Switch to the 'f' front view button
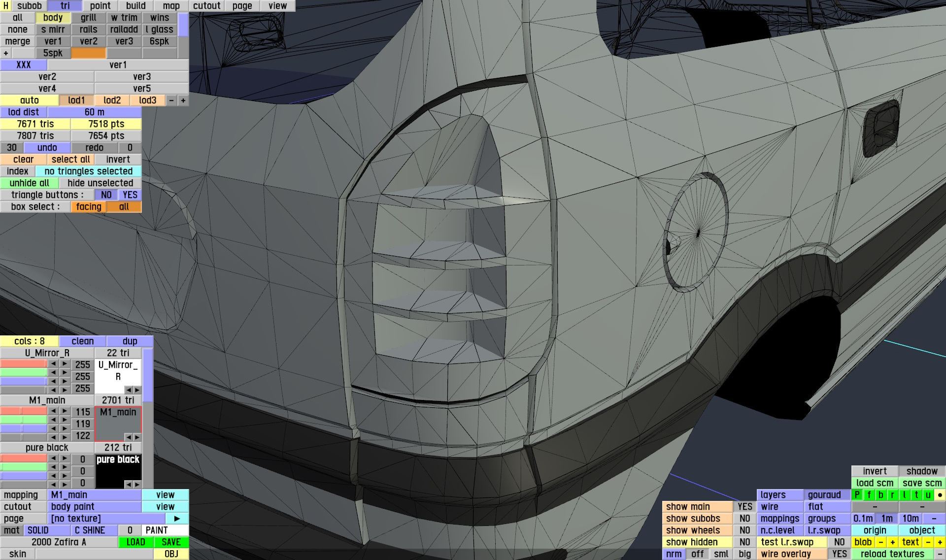 [869, 495]
